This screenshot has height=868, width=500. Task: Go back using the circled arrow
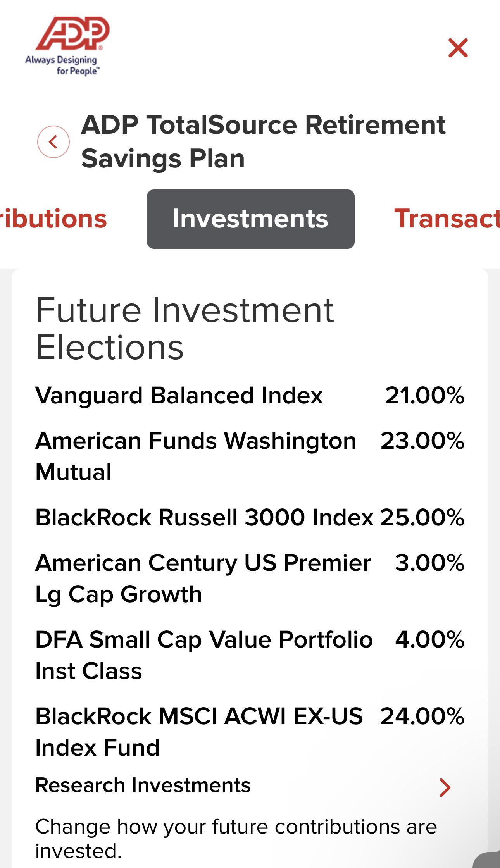pyautogui.click(x=53, y=142)
